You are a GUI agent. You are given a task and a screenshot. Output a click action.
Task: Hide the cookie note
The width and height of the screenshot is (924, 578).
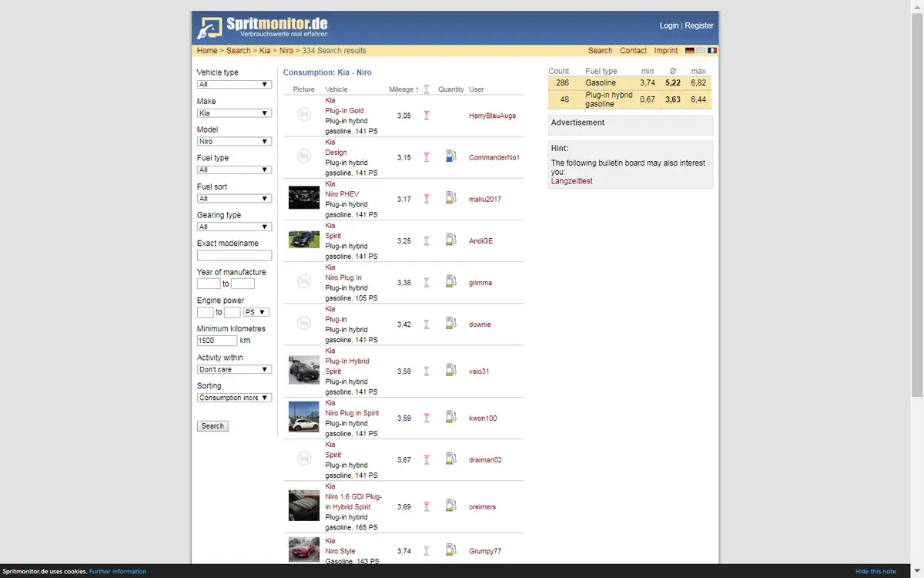pos(875,571)
